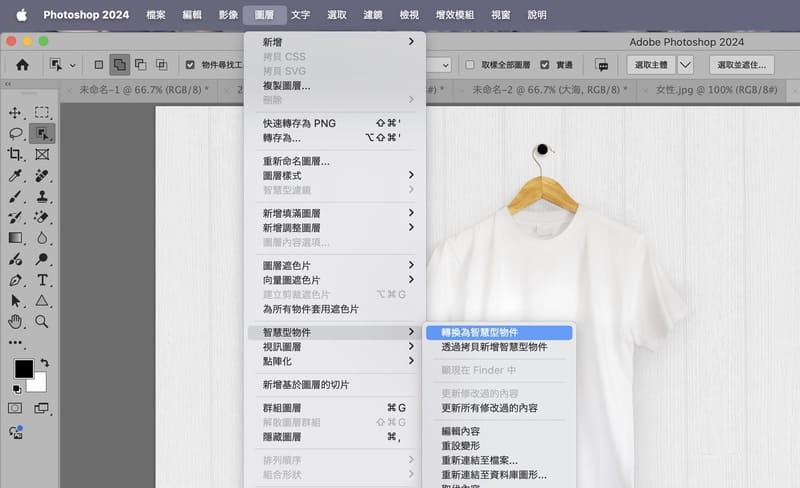800x488 pixels.
Task: Select the Clone Stamp tool
Action: coord(42,197)
